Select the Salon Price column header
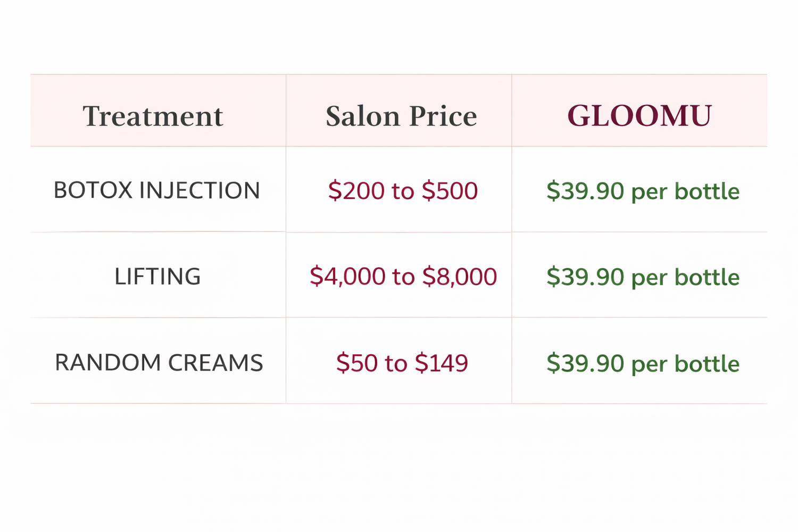Viewport: 798px width, 532px height. pos(401,117)
